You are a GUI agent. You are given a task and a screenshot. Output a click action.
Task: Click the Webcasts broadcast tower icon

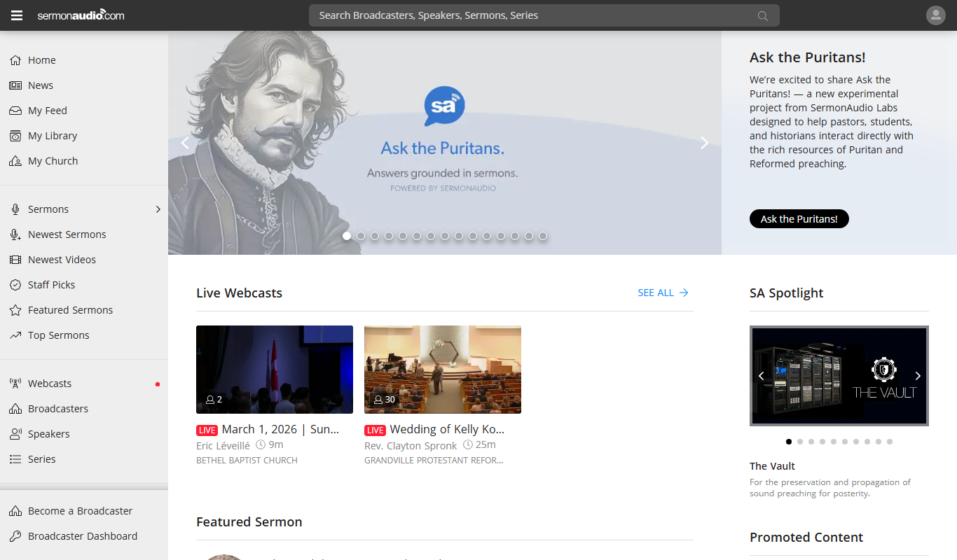15,384
